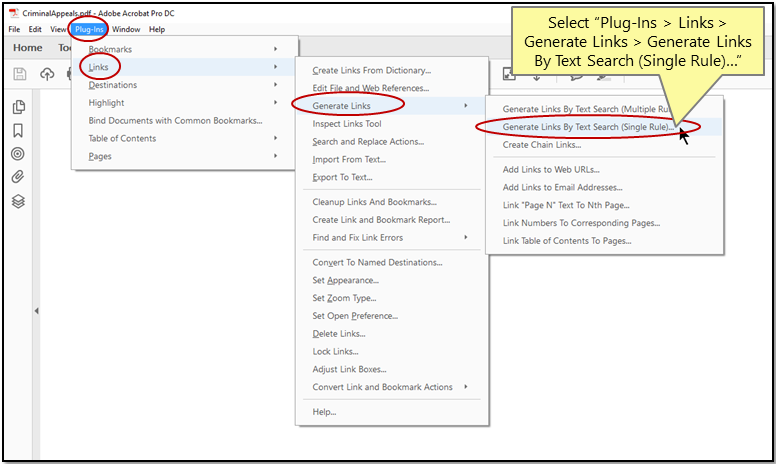Choose Create Chain Links menu item
Screen dimensions: 776x464
pyautogui.click(x=542, y=145)
